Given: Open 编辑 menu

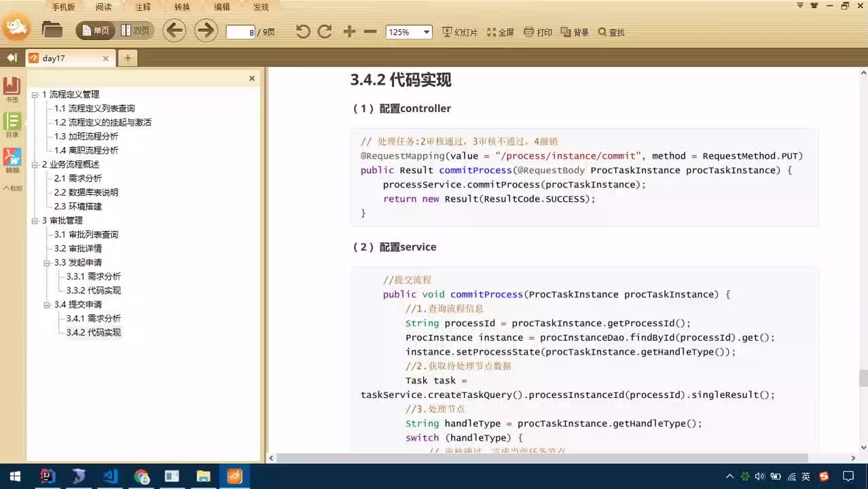Looking at the screenshot, I should tap(221, 7).
